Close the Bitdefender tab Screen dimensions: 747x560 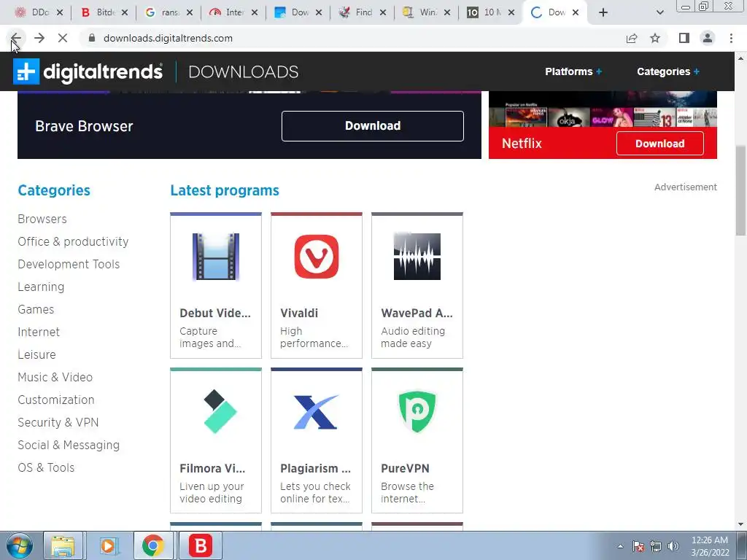[x=125, y=12]
